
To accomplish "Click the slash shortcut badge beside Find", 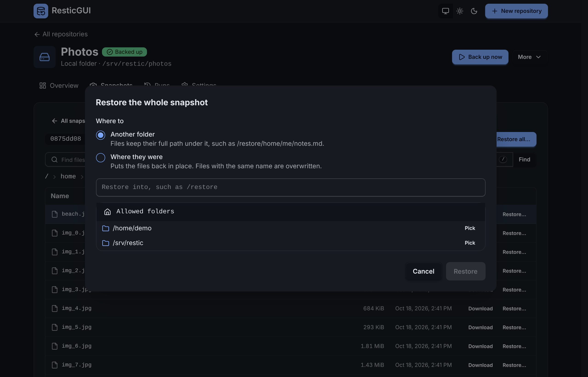I will coord(503,159).
